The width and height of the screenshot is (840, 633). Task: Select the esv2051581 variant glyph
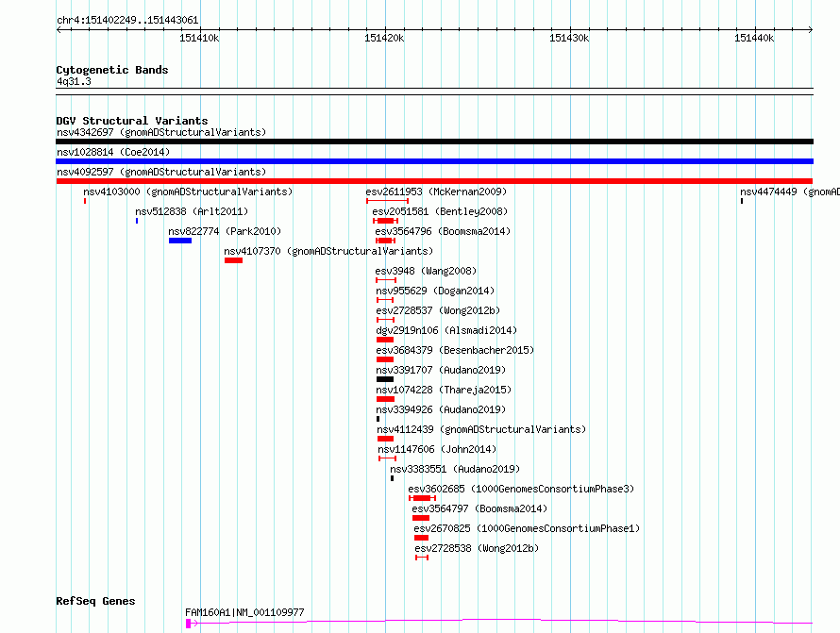[386, 221]
